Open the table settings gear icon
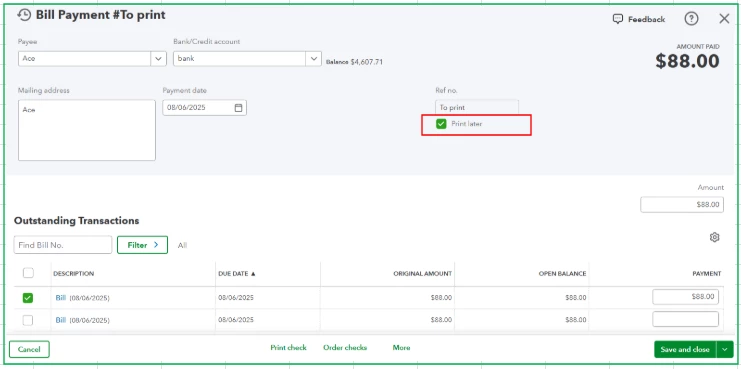741x369 pixels. click(715, 237)
